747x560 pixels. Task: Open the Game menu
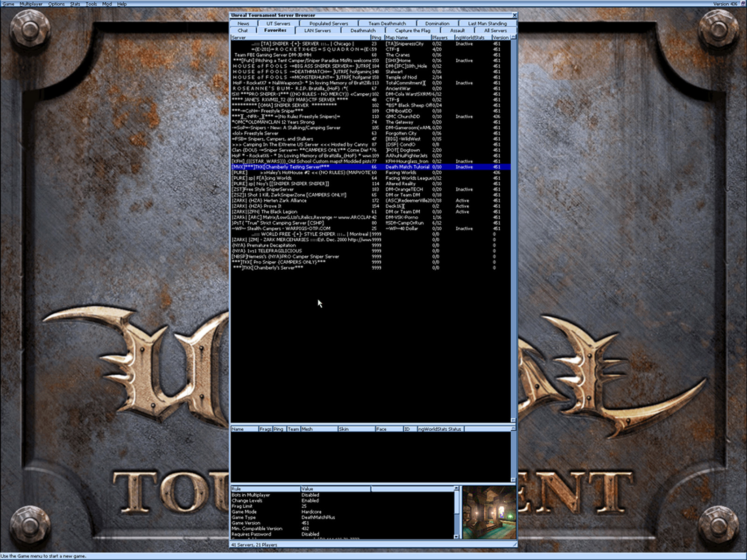coord(8,4)
